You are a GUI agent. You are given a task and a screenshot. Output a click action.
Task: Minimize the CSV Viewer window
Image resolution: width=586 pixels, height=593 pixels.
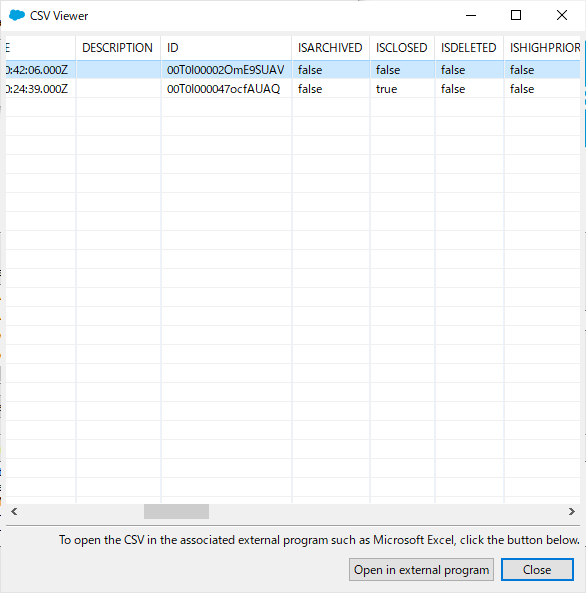tap(471, 16)
